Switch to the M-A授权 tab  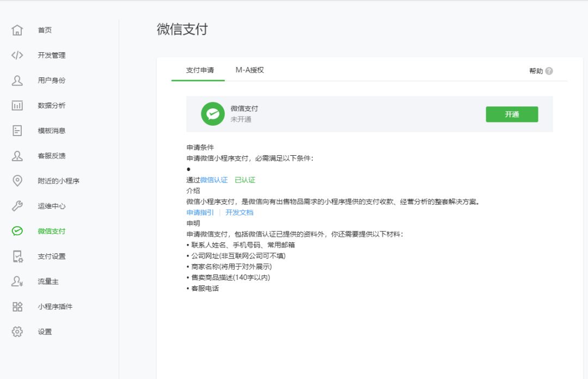coord(250,70)
